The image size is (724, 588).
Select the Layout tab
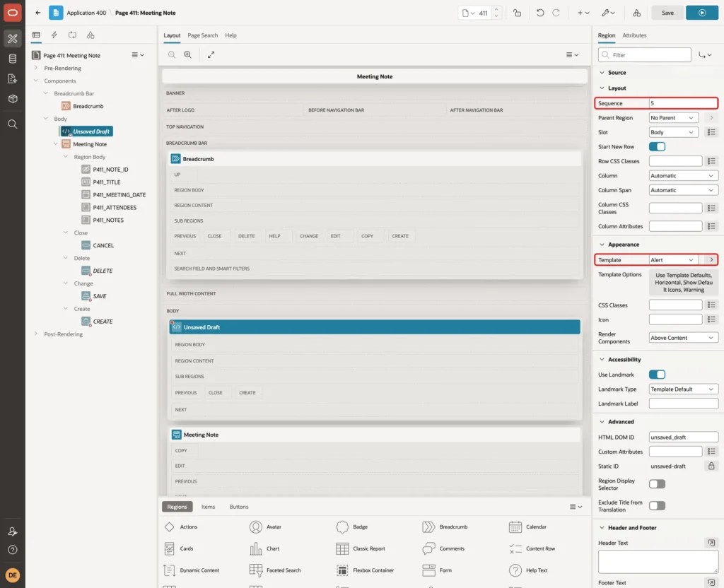(172, 35)
